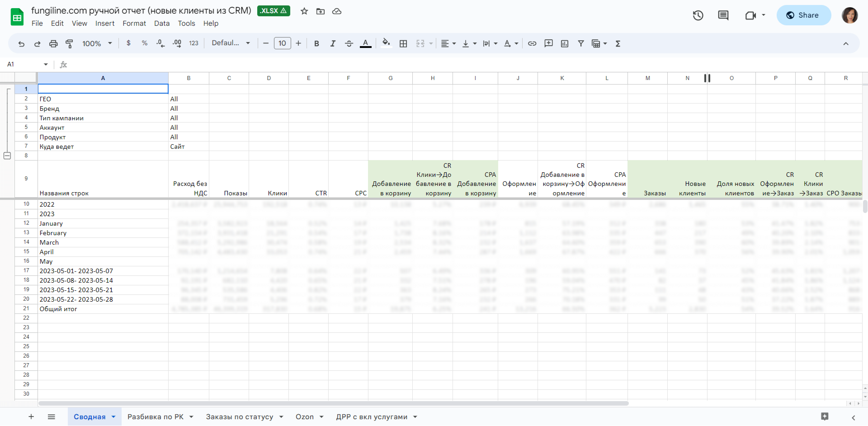Format as currency with dollar icon
Viewport: 868px width, 426px height.
[128, 43]
